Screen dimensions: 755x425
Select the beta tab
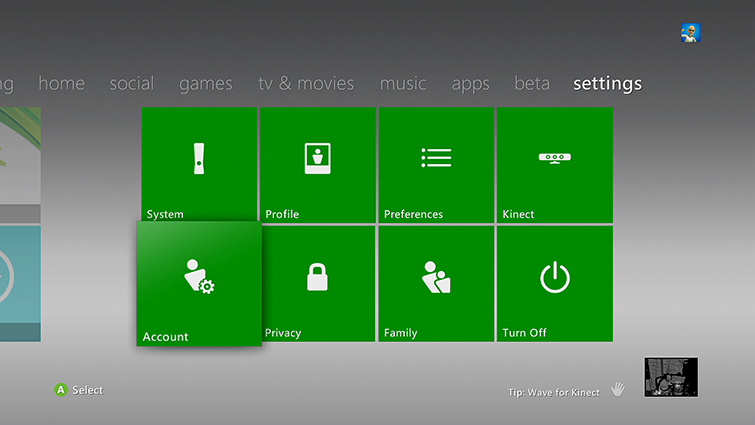[532, 84]
